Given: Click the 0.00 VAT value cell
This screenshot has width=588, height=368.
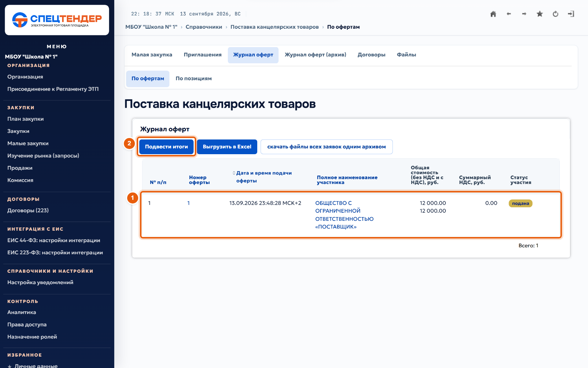Looking at the screenshot, I should 491,203.
